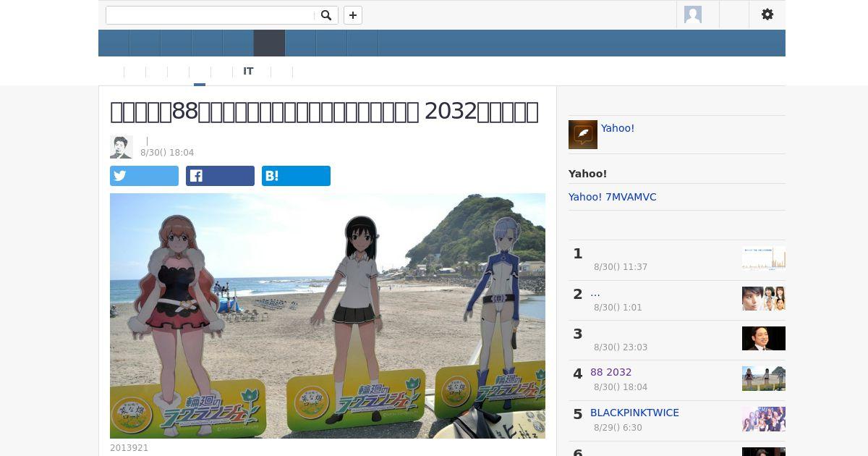Click the Yahoo! feather badge icon

click(x=583, y=135)
